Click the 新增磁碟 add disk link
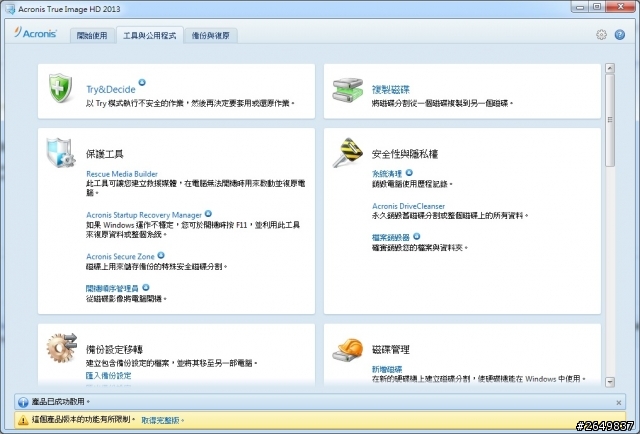This screenshot has height=434, width=640. click(387, 369)
